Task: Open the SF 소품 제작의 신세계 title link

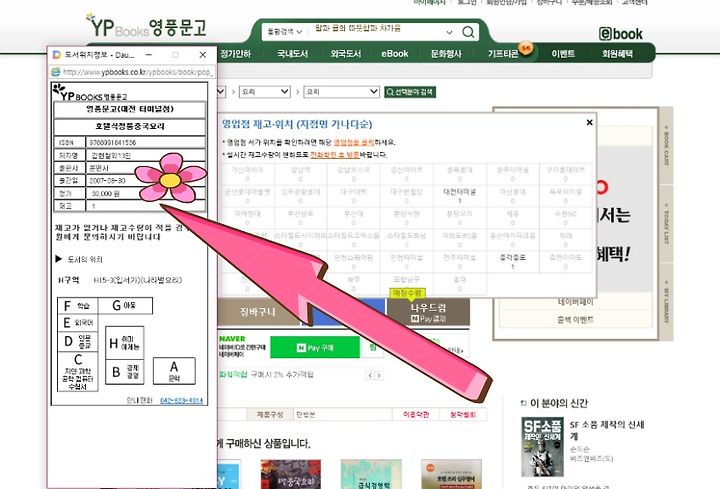Action: [x=607, y=430]
